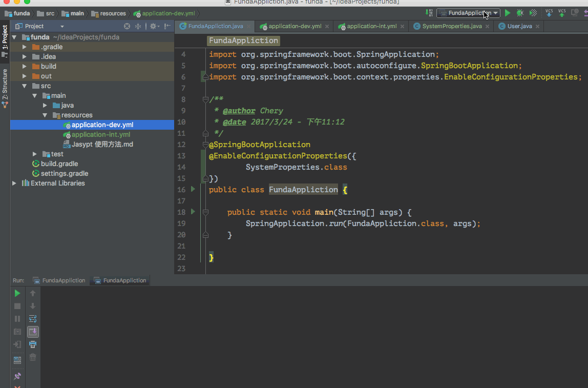
Task: Collapse the src folder
Action: click(25, 86)
